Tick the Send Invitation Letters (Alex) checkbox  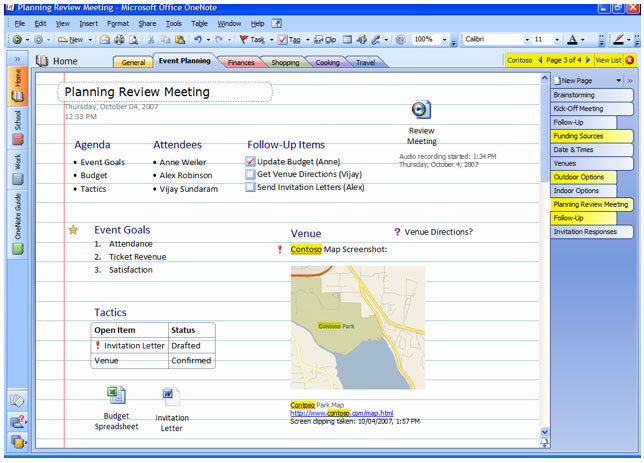pos(251,187)
